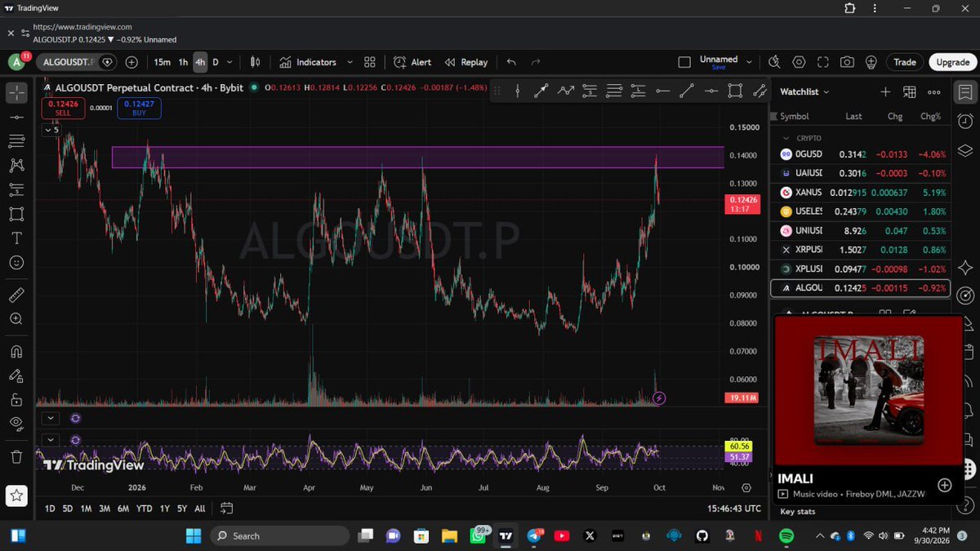Open the Watchlist panel sidebar icon
Viewport: 980px width, 551px height.
[x=965, y=91]
